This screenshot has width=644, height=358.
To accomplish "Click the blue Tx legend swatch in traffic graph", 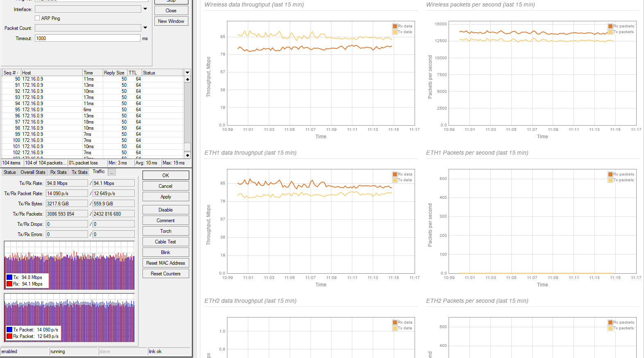I will [9, 277].
